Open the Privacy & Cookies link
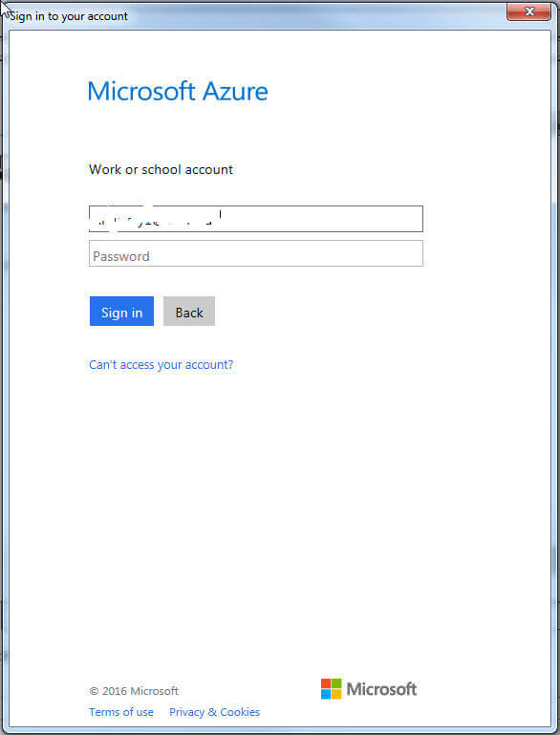The image size is (560, 735). pyautogui.click(x=215, y=712)
